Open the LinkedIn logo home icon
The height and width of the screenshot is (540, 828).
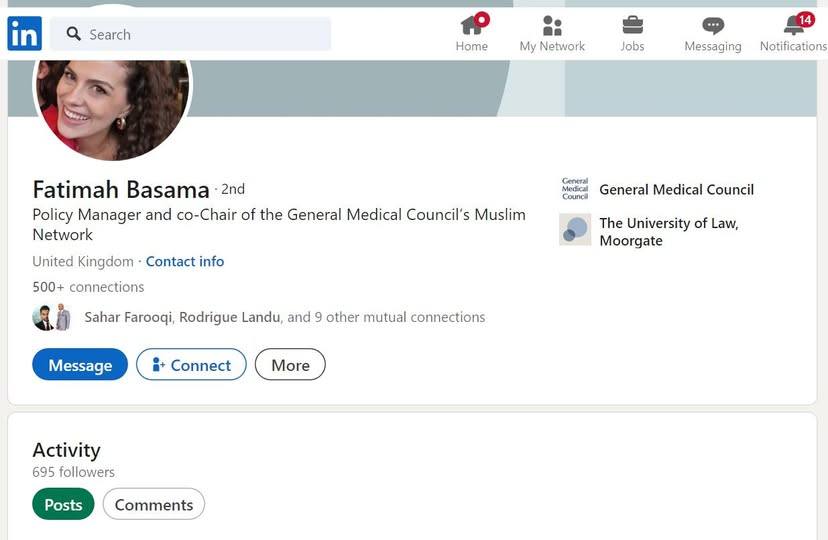pyautogui.click(x=24, y=33)
